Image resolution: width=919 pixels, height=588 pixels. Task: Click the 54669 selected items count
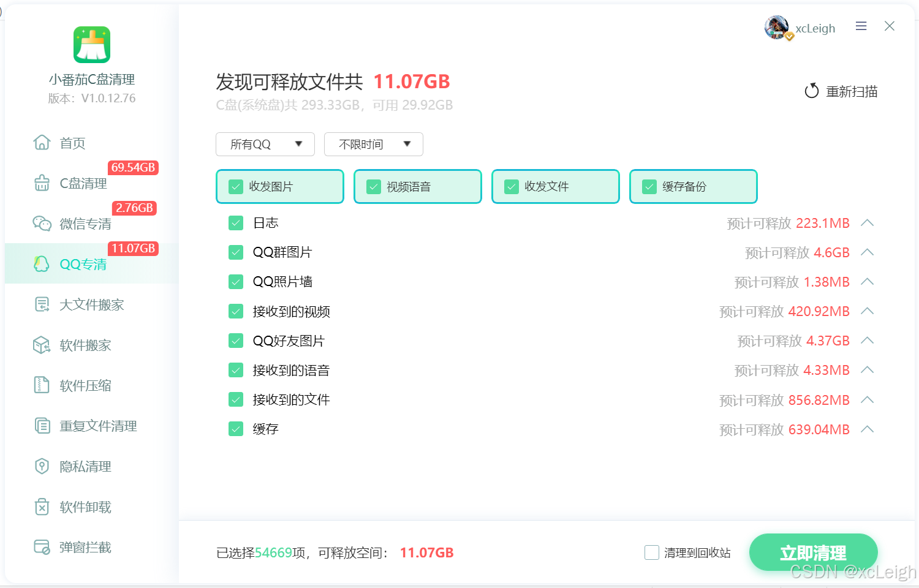(273, 552)
